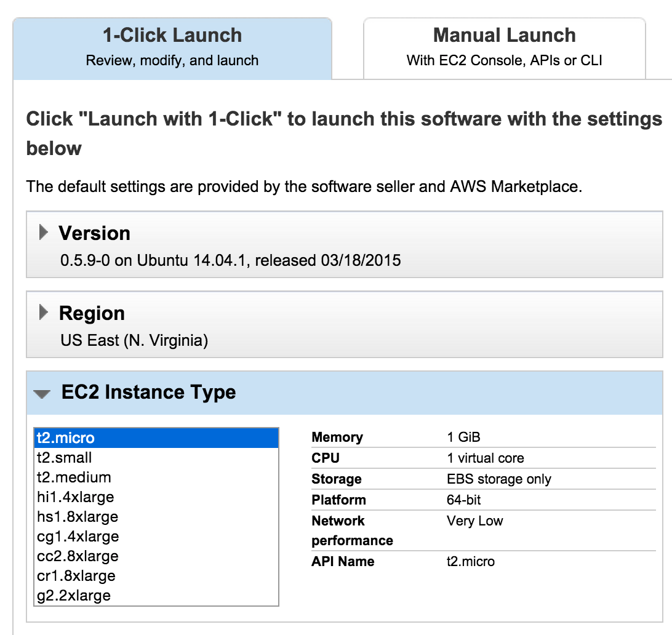Click the 1 GiB memory value
The width and height of the screenshot is (672, 635).
coord(463,437)
